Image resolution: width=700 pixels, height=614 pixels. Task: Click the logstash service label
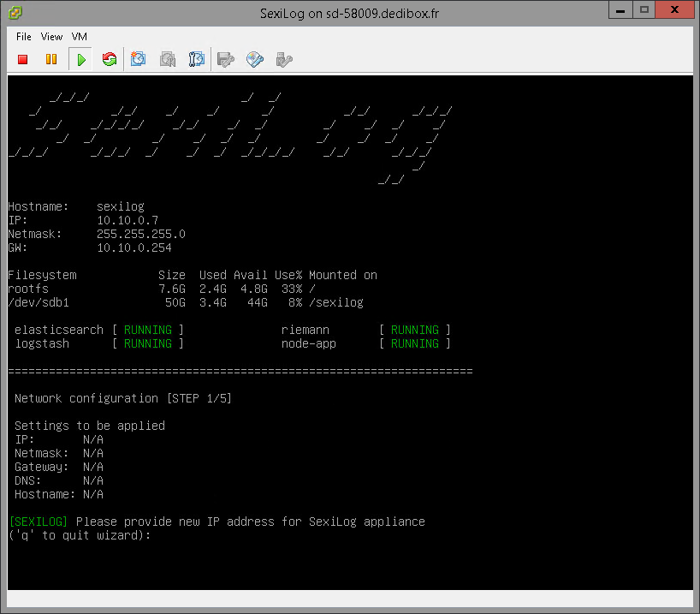coord(42,343)
